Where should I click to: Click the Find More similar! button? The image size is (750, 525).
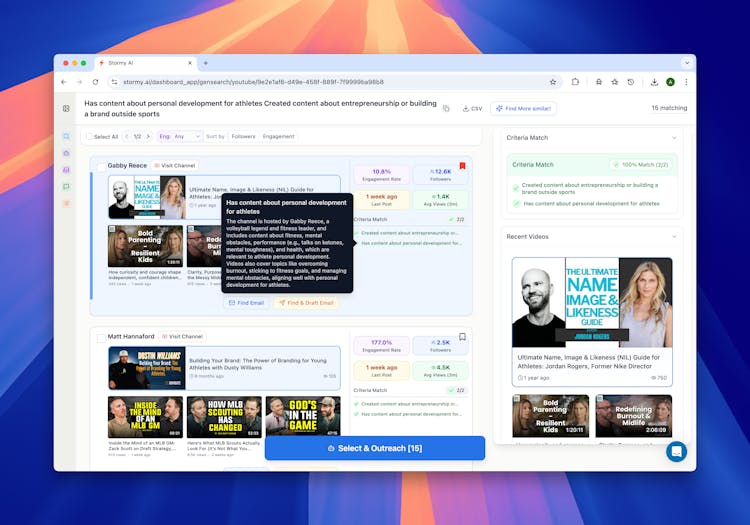(x=523, y=108)
